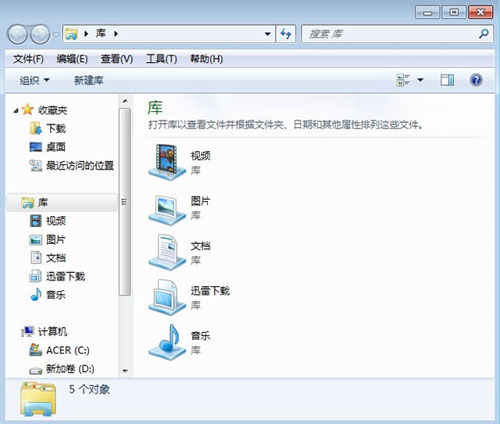This screenshot has height=424, width=500.
Task: Click the library icon in details pane
Action: 38,399
